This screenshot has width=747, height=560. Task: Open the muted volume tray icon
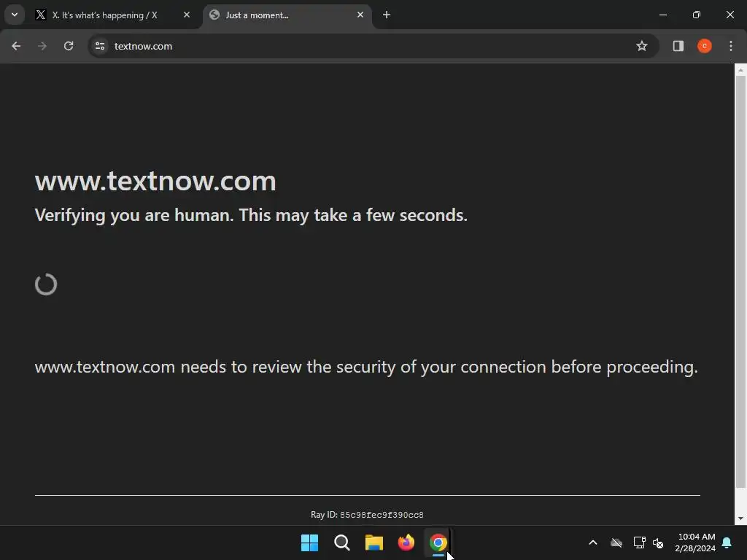click(658, 542)
